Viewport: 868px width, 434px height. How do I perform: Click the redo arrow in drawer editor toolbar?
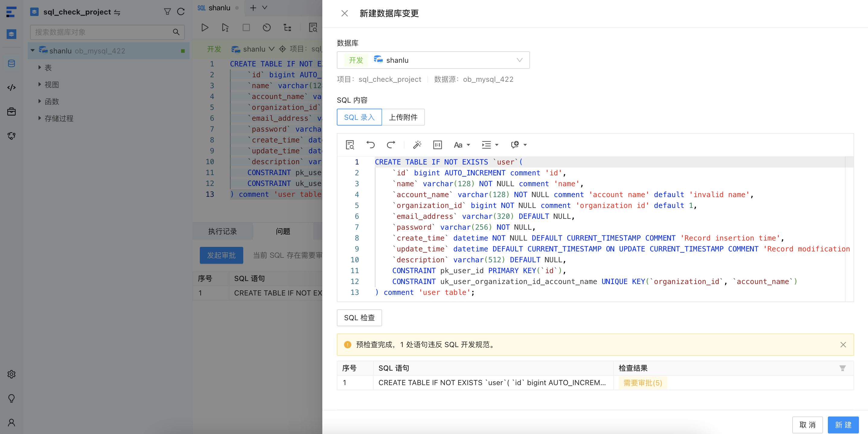pos(391,145)
